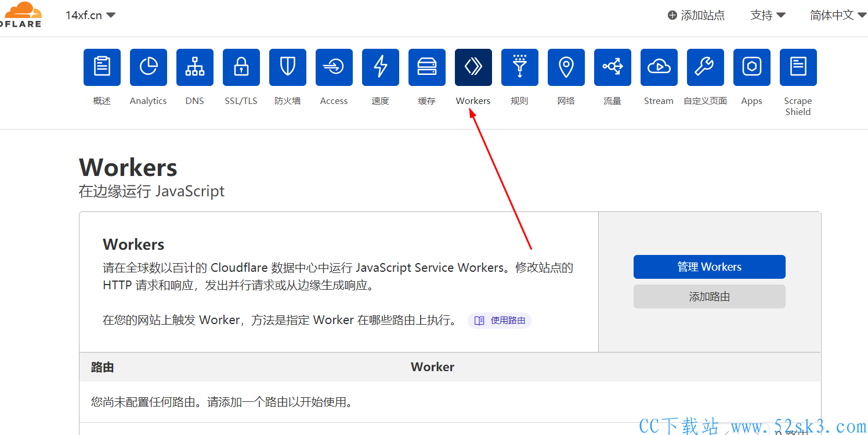Click the Analytics tab label

(x=149, y=101)
